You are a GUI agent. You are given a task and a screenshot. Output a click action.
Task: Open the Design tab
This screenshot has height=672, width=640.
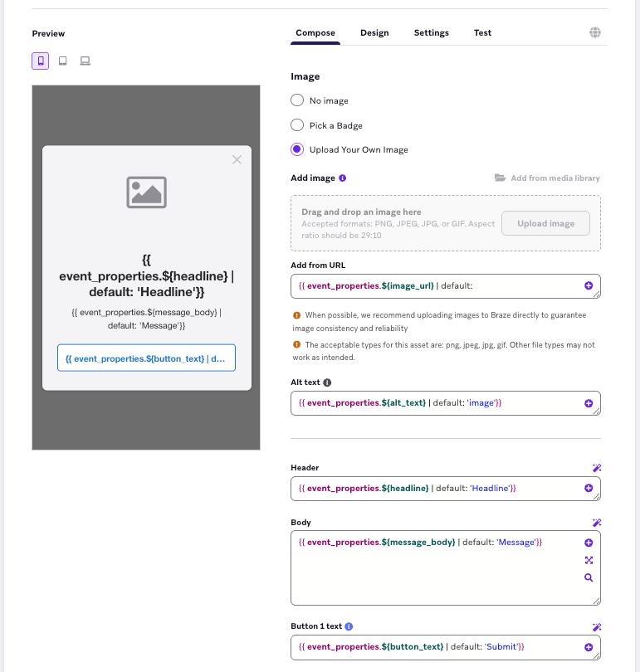point(374,33)
